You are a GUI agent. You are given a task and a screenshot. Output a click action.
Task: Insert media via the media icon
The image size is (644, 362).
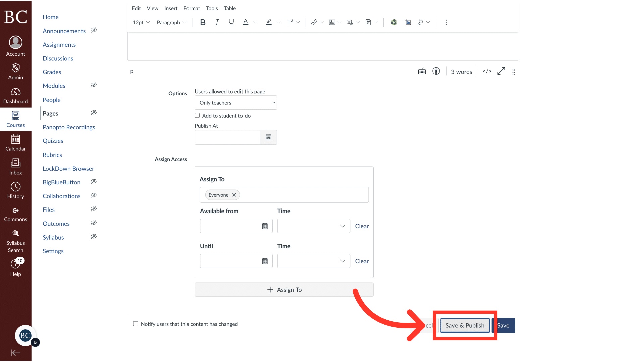click(350, 22)
